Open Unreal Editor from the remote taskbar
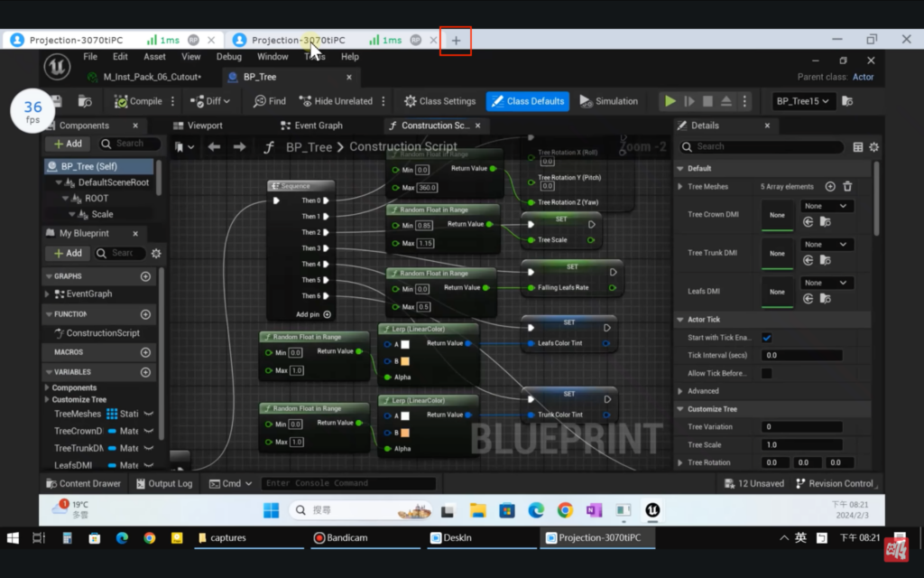The height and width of the screenshot is (578, 924). [x=652, y=510]
